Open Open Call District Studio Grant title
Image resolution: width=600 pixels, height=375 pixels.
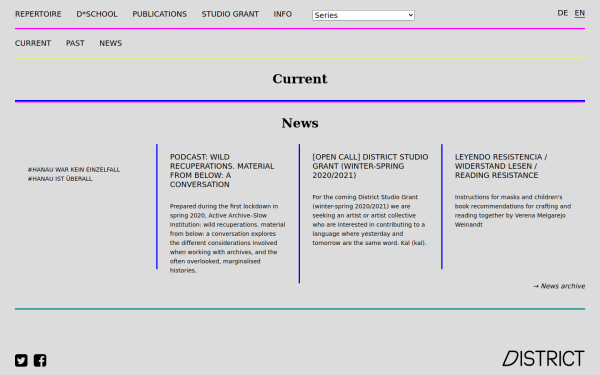click(x=370, y=166)
